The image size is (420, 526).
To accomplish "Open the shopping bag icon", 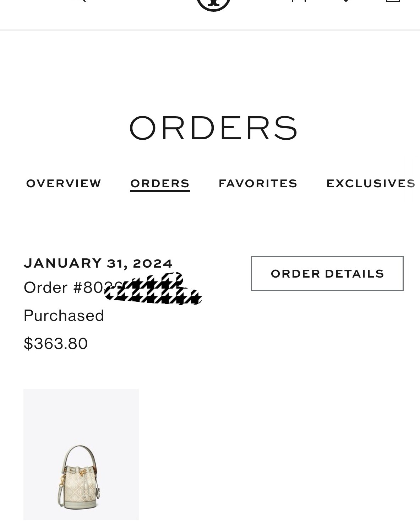I will (x=393, y=1).
